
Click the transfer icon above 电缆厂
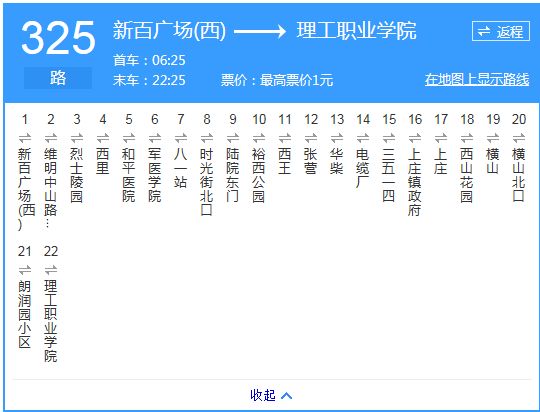(x=363, y=138)
